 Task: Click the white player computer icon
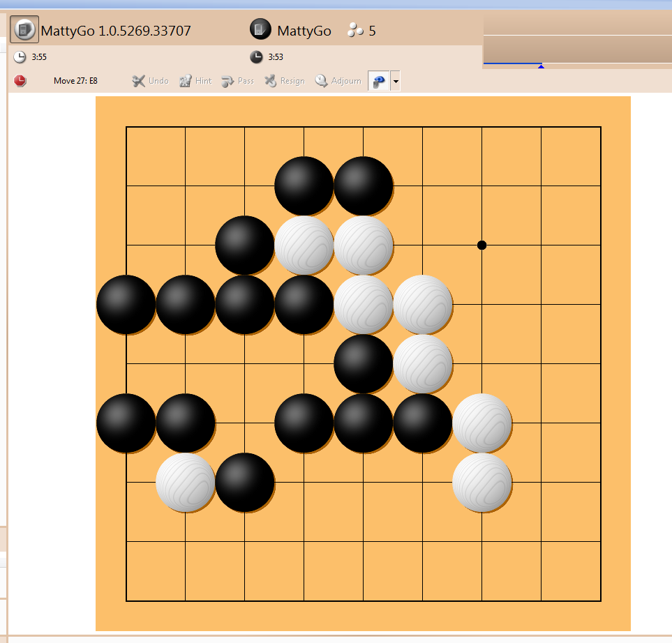coord(24,29)
